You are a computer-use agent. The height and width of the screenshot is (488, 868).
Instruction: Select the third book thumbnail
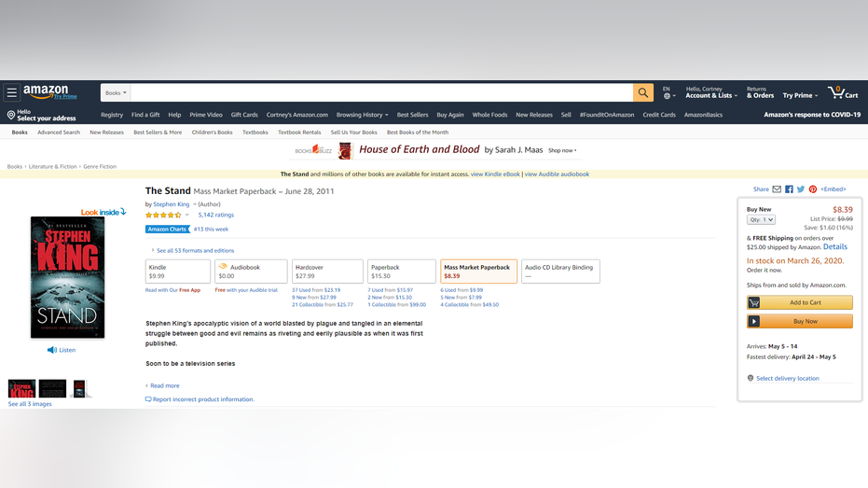tap(80, 389)
